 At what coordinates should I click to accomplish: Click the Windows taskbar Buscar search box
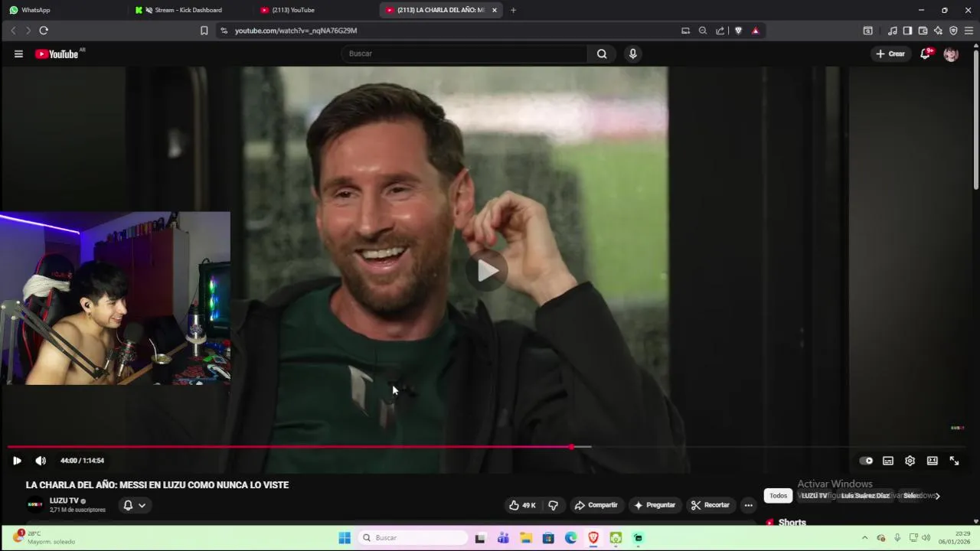tap(413, 538)
